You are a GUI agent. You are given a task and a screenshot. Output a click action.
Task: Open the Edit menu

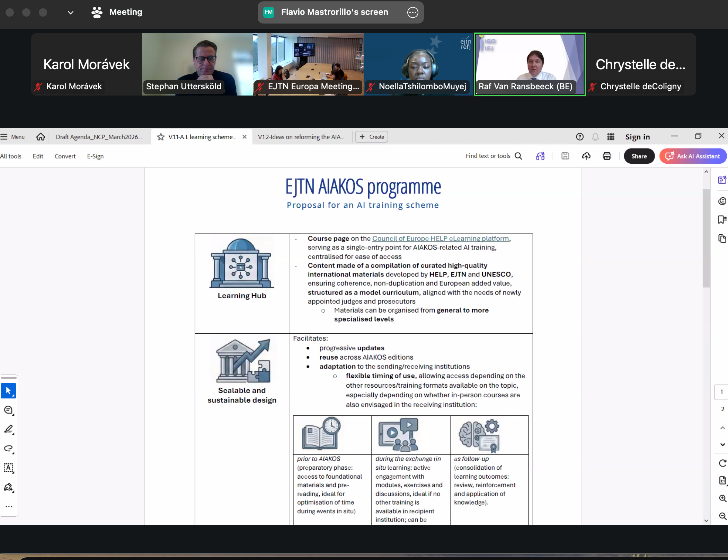[38, 156]
